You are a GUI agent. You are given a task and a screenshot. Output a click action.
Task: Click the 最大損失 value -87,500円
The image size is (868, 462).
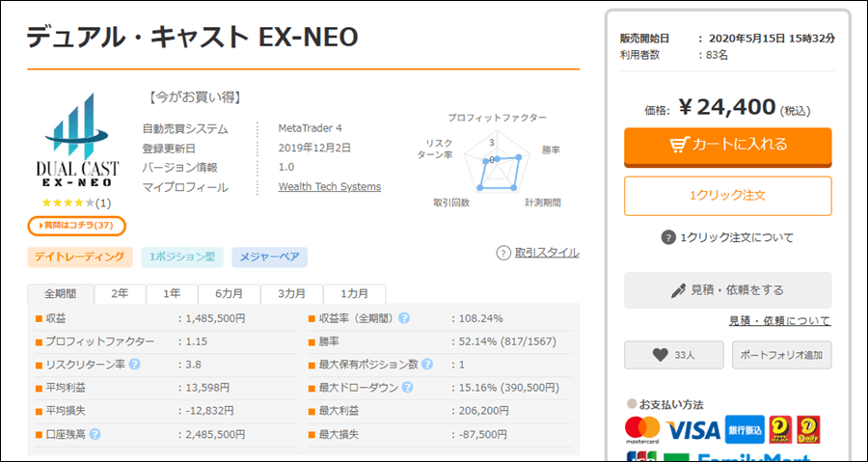click(482, 434)
